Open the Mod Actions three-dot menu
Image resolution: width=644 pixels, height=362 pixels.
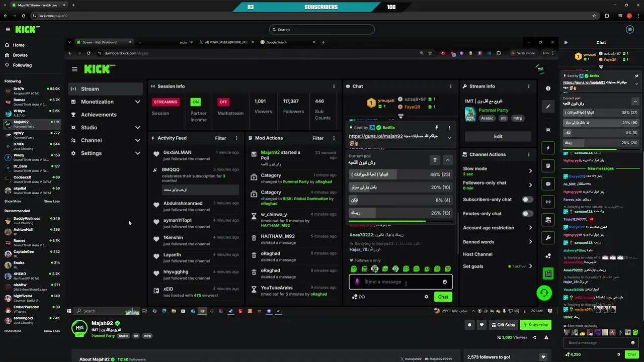pos(334,138)
